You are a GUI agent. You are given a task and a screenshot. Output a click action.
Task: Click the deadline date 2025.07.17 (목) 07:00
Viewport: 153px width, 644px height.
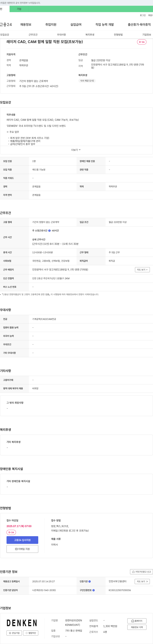click(19, 526)
